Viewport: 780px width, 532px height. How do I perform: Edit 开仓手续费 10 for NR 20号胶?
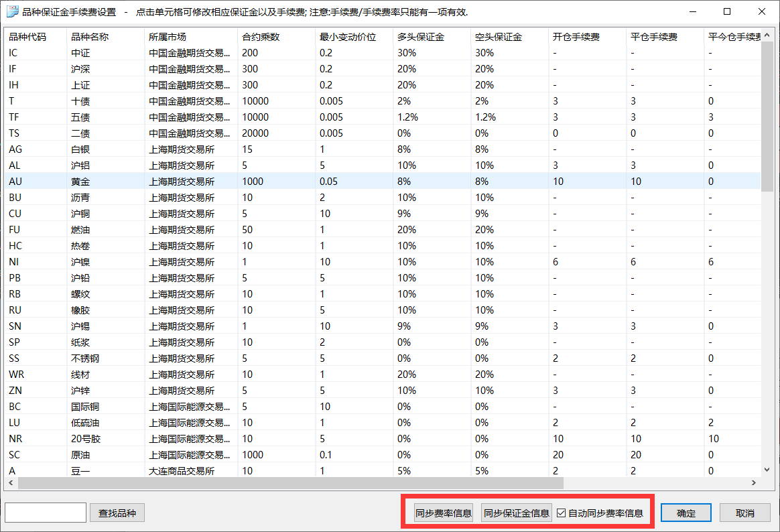coord(587,438)
